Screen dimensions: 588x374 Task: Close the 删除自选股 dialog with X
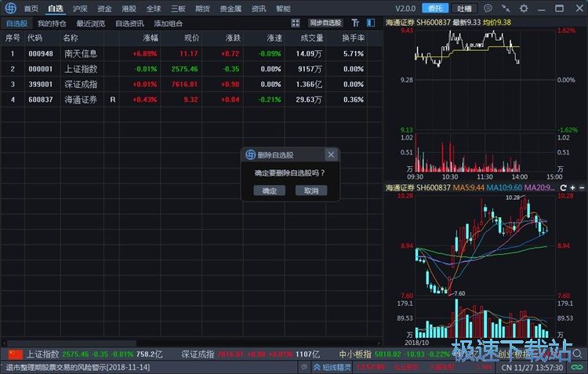[331, 154]
